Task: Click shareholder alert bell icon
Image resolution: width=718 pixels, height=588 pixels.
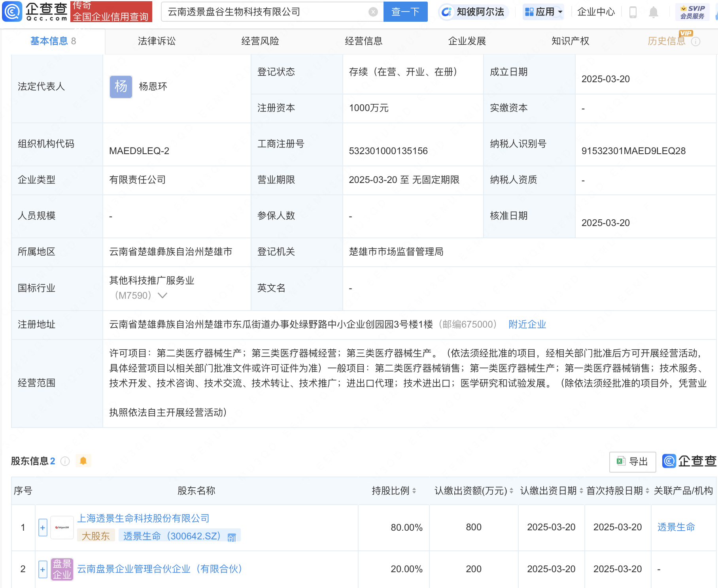Action: point(83,461)
